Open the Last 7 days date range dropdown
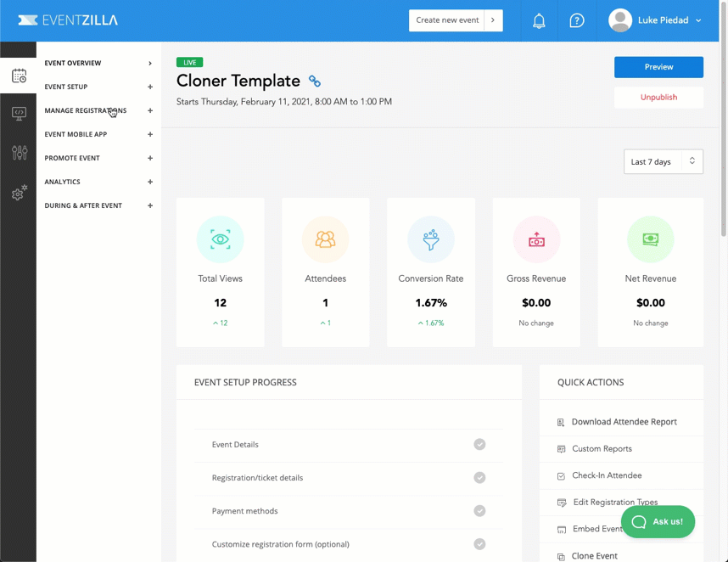The image size is (728, 562). point(664,161)
